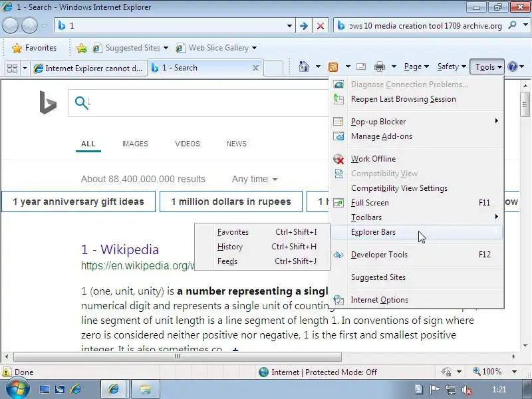Image resolution: width=532 pixels, height=399 pixels.
Task: Expand the Any time filter
Action: 255,179
